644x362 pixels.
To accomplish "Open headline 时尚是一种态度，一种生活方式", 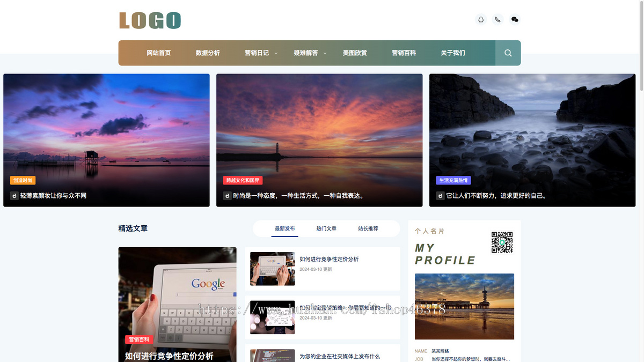I will tap(299, 196).
